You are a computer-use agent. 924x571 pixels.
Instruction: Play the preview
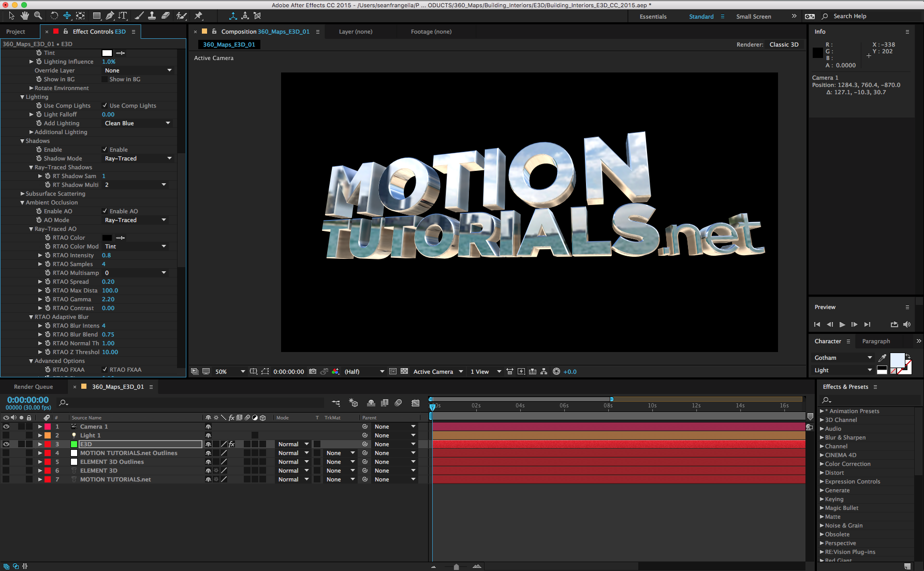842,325
